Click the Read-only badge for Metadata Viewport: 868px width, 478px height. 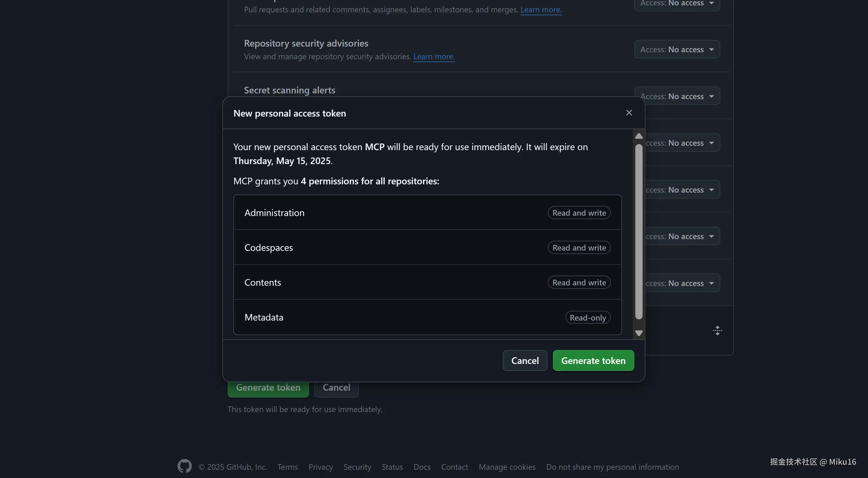(588, 317)
